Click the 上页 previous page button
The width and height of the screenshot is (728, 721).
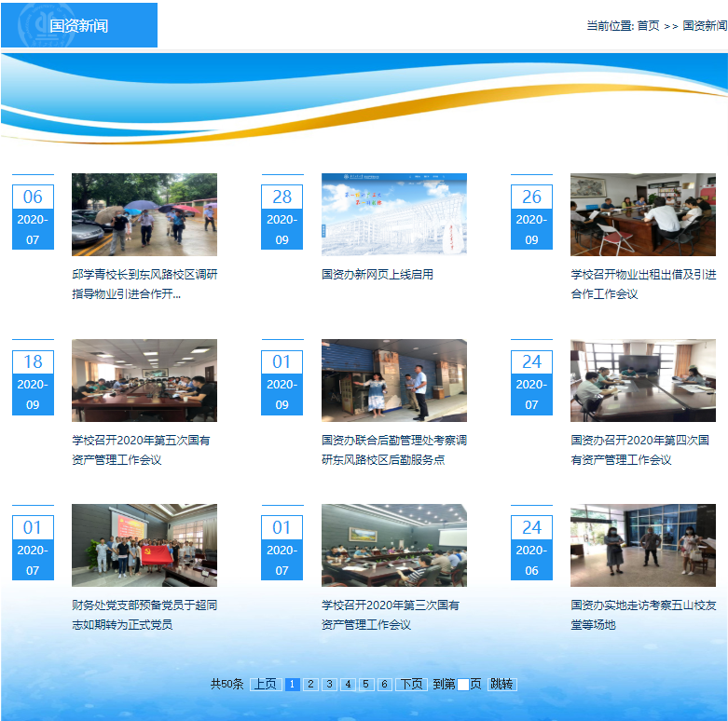tap(266, 684)
